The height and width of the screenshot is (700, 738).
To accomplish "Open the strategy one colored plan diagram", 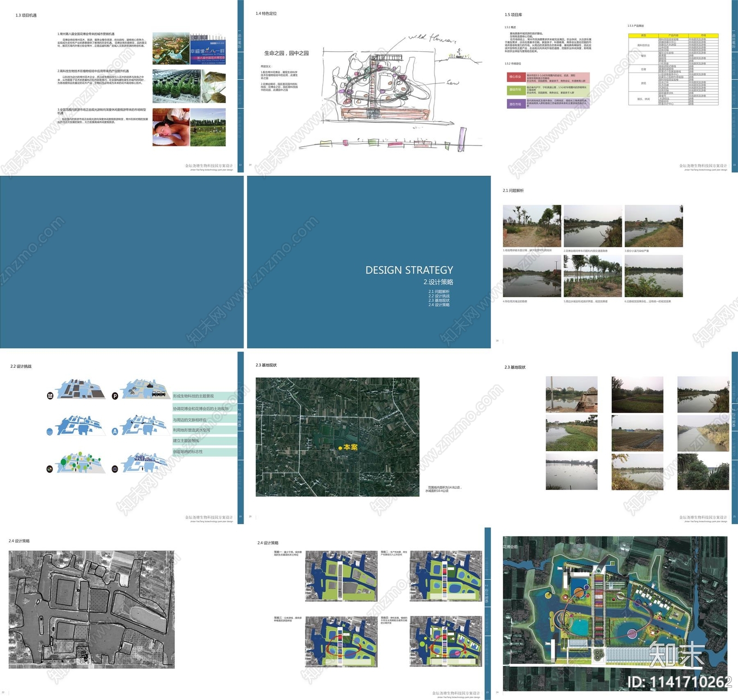I will (x=341, y=575).
